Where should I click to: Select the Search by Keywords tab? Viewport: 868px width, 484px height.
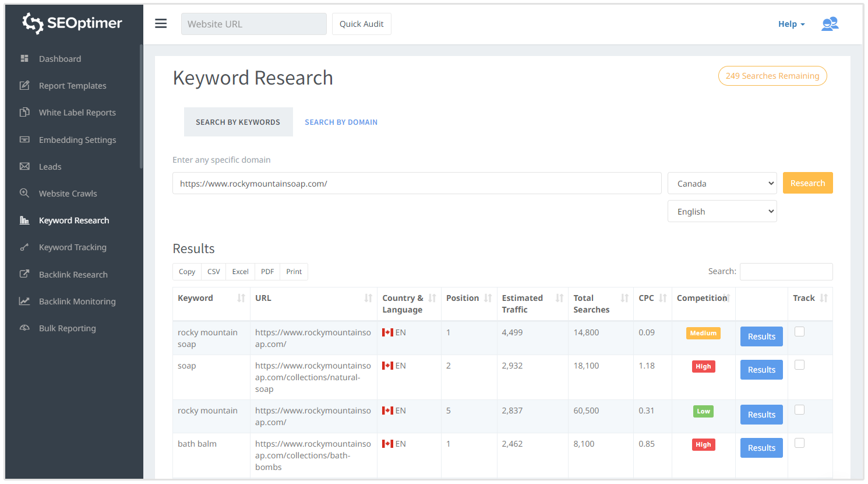(238, 122)
